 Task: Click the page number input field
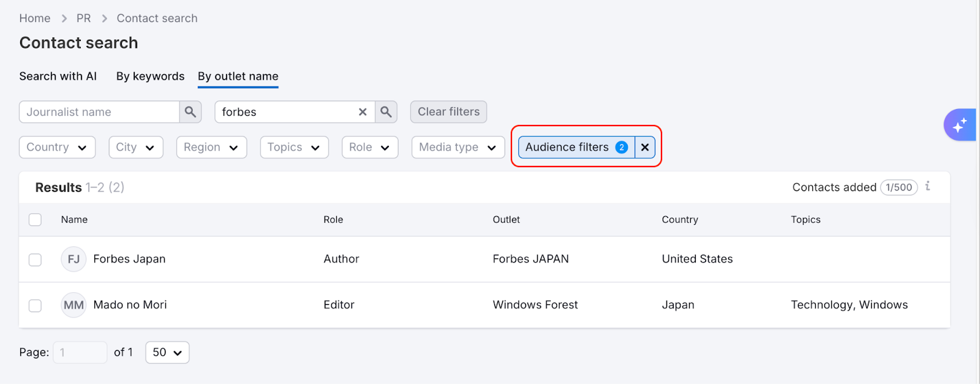tap(80, 352)
